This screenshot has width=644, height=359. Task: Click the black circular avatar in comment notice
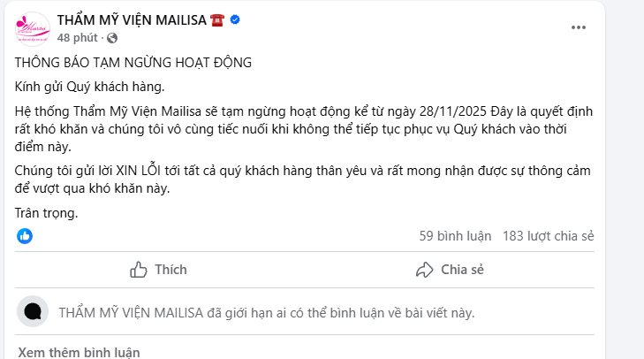(x=34, y=312)
